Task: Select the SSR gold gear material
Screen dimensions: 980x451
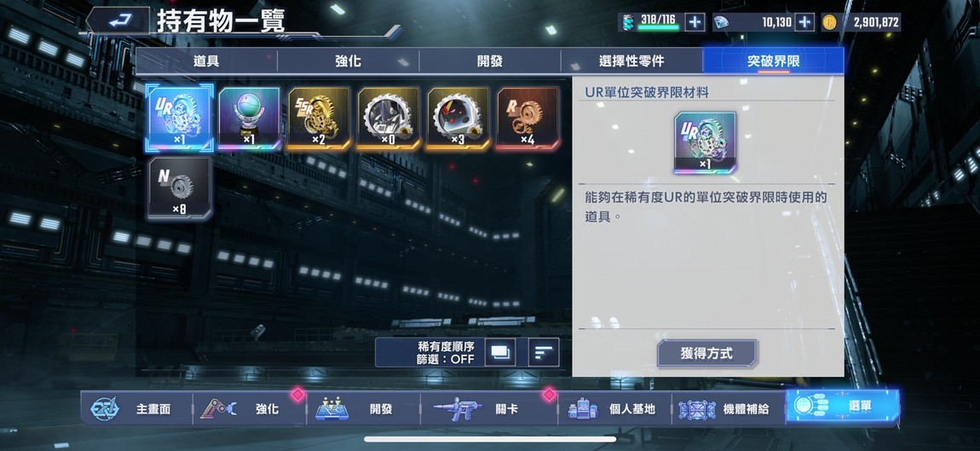Action: click(319, 119)
